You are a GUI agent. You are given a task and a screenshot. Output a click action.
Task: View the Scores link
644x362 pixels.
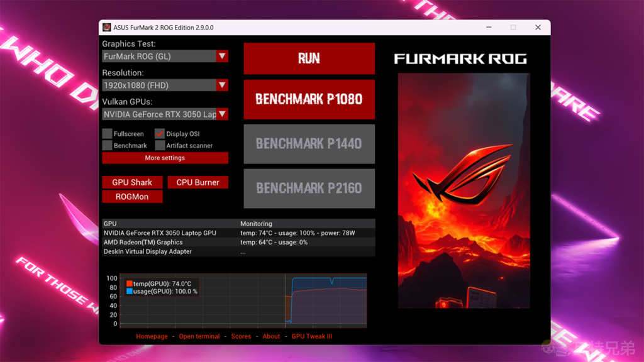(241, 336)
